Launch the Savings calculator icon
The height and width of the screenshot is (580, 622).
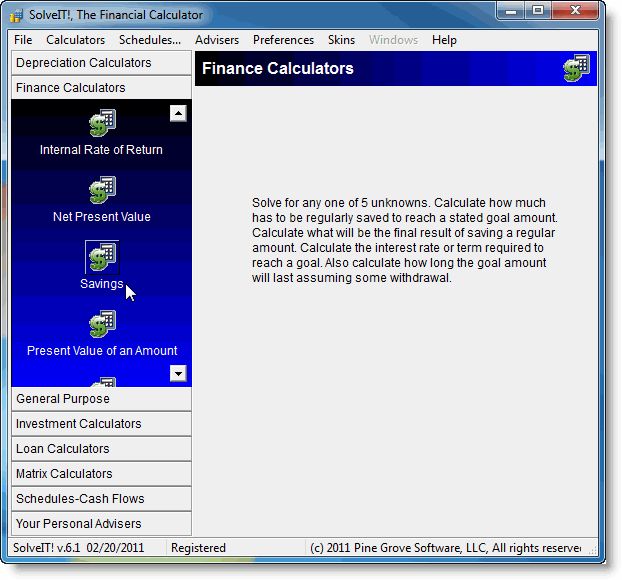pos(102,257)
